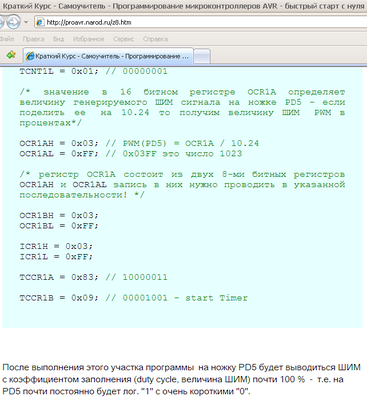Image resolution: width=367 pixels, height=400 pixels.
Task: Open the Сервис menu
Action: click(x=123, y=39)
